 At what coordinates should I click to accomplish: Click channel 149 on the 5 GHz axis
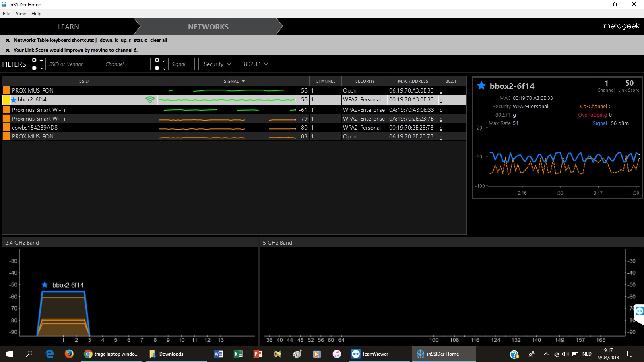[x=559, y=340]
